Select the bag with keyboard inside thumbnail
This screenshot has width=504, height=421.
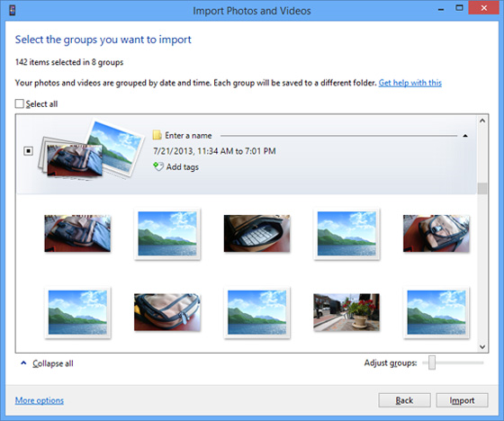click(x=256, y=233)
